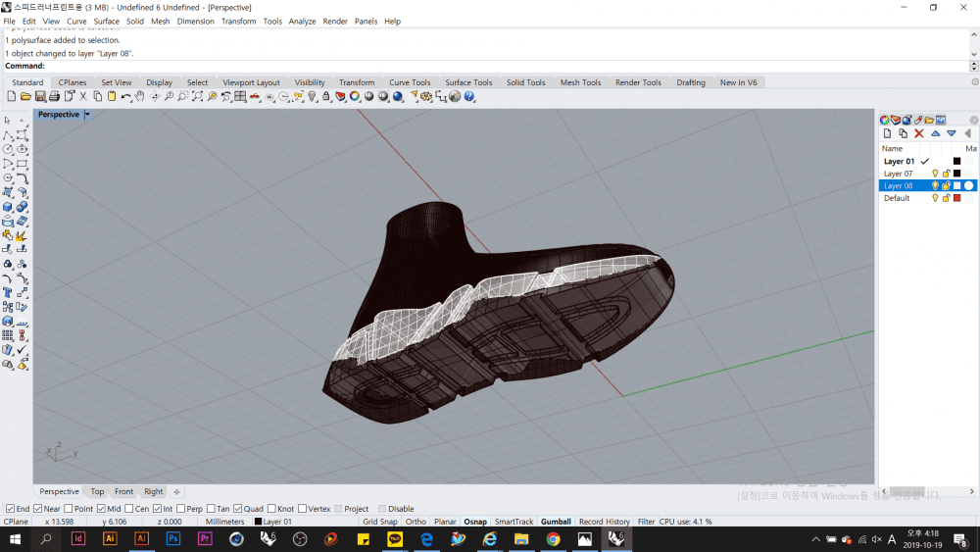This screenshot has width=980, height=552.
Task: Toggle the Mid osnap checkbox
Action: tap(101, 509)
